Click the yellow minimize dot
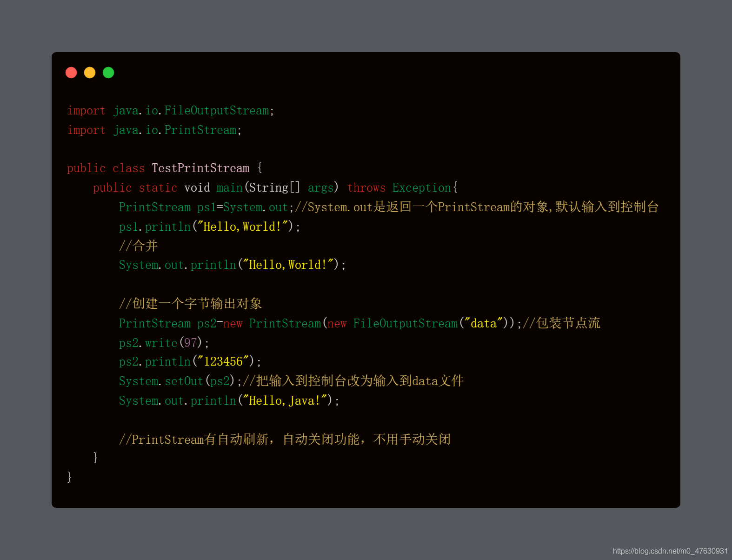732x560 pixels. coord(90,73)
